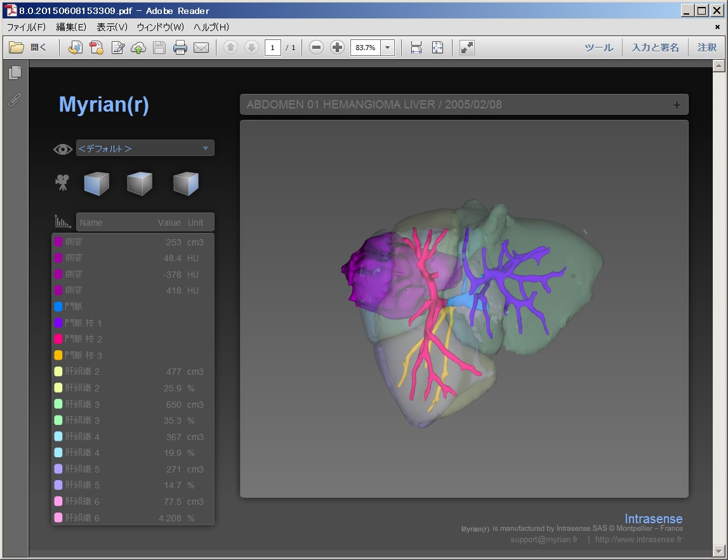728x560 pixels.
Task: Toggle the camera view icon
Action: [x=62, y=183]
